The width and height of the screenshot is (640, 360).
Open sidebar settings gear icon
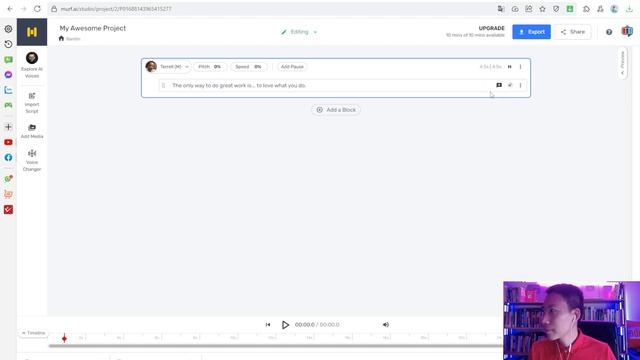point(8,29)
